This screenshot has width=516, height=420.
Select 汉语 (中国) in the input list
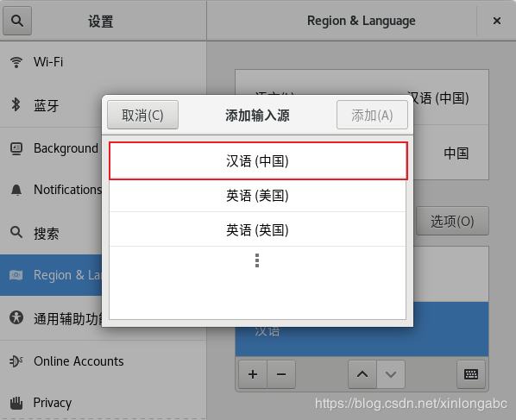pos(258,160)
